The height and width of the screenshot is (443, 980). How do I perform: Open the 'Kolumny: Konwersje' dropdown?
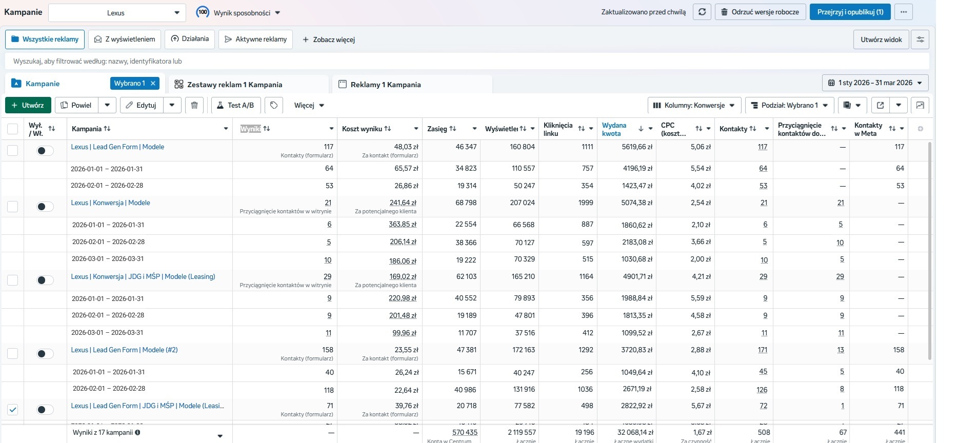click(x=694, y=105)
